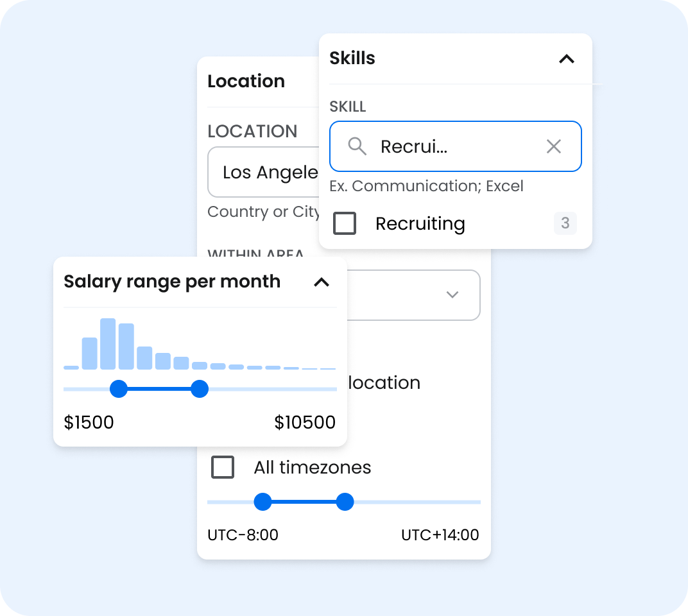Collapse the Salary range per month section

coord(322,282)
